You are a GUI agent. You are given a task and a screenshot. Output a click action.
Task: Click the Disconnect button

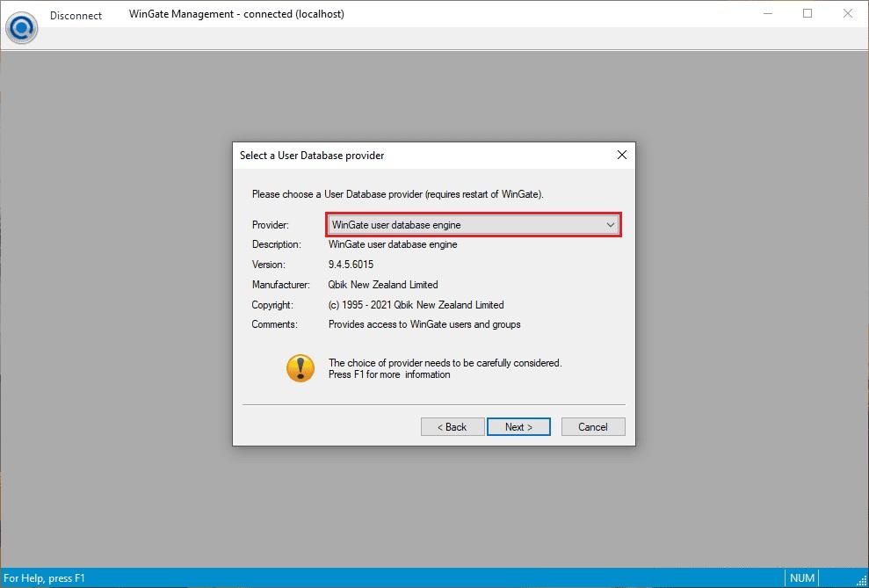(x=76, y=16)
